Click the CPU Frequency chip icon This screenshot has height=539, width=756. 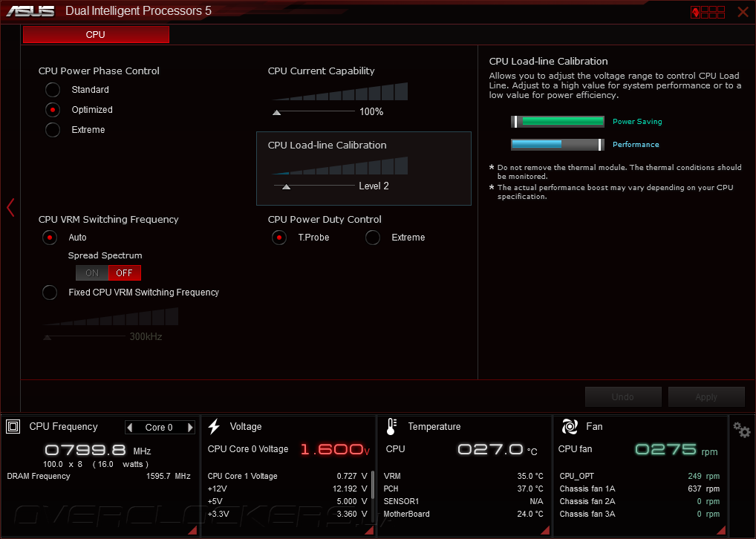tap(13, 426)
